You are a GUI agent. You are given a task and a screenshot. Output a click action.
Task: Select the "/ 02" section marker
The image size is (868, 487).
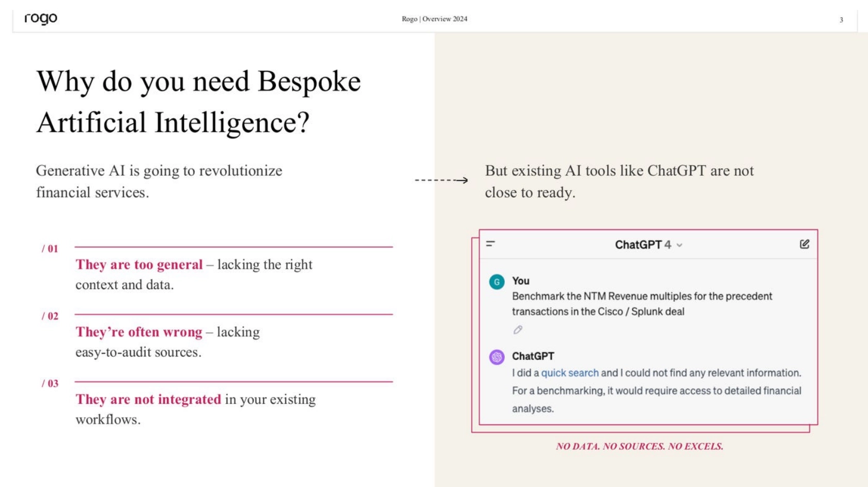[50, 316]
